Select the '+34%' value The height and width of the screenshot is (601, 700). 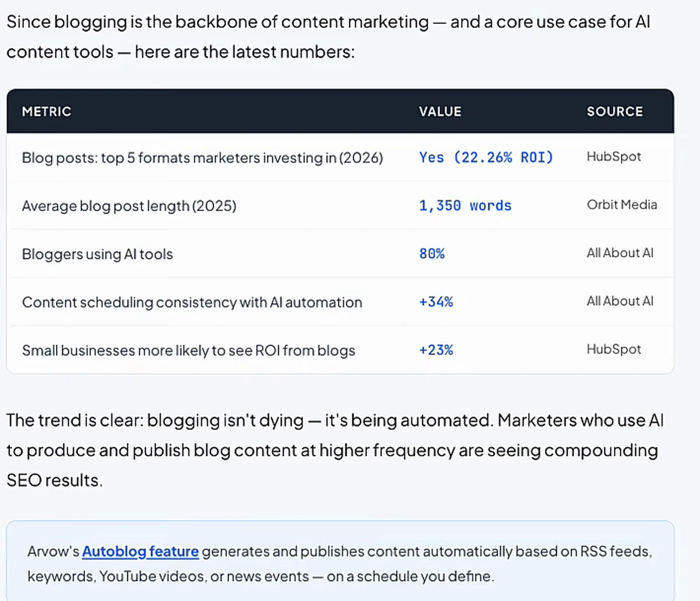[436, 302]
